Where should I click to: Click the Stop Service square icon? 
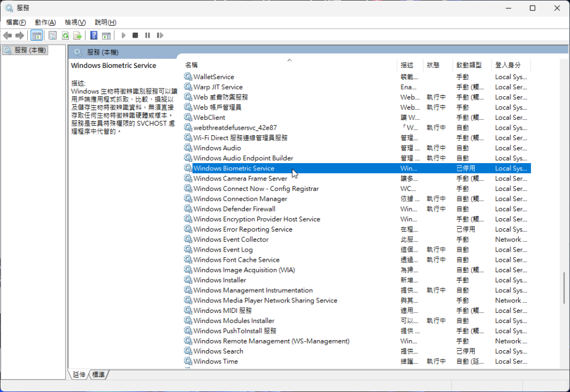pyautogui.click(x=135, y=36)
